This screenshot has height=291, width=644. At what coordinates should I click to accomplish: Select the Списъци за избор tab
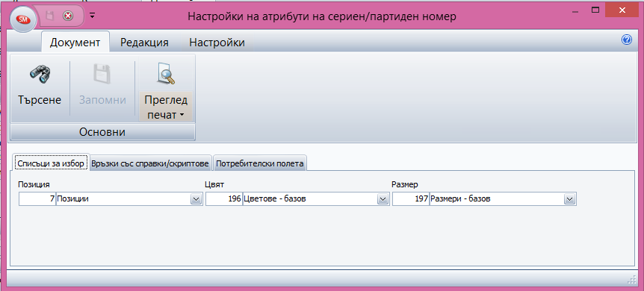[51, 163]
